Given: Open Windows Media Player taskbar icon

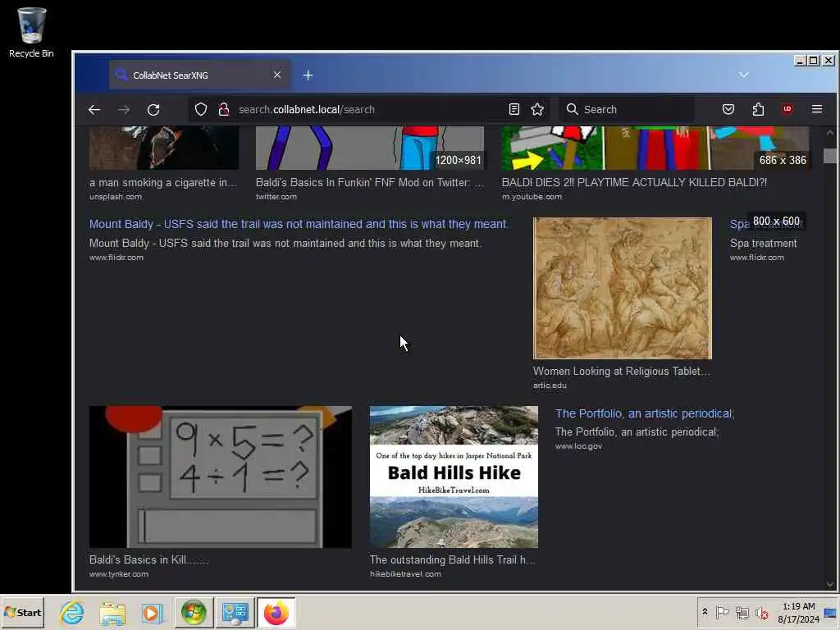Looking at the screenshot, I should pyautogui.click(x=152, y=614).
